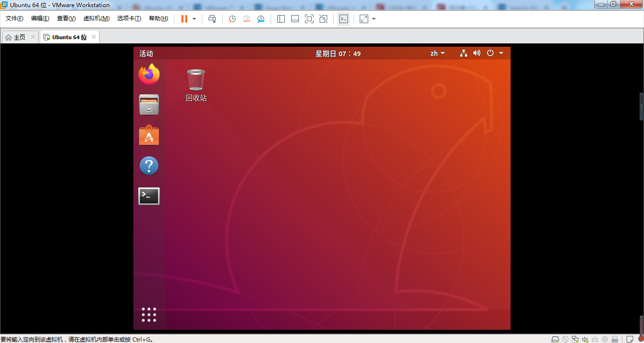Image resolution: width=644 pixels, height=343 pixels.
Task: Toggle the console view button
Action: (x=344, y=19)
